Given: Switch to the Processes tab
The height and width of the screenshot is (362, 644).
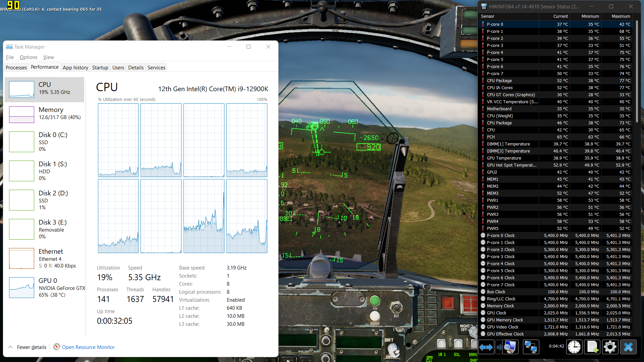Looking at the screenshot, I should (16, 67).
